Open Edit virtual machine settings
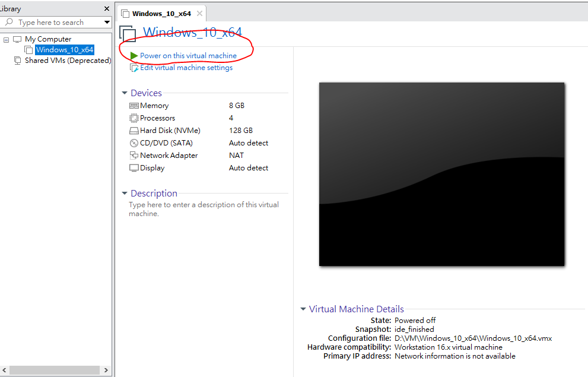 coord(186,68)
